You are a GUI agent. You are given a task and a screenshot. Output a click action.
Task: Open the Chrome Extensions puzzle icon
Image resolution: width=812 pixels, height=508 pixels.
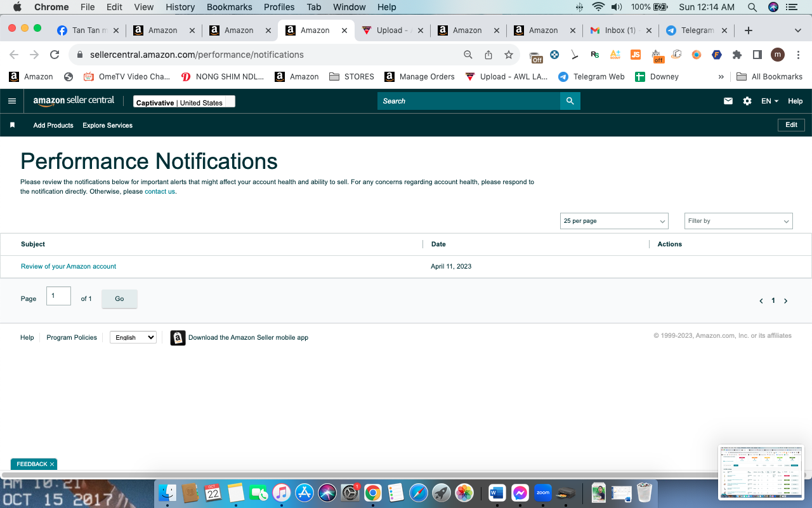tap(737, 55)
